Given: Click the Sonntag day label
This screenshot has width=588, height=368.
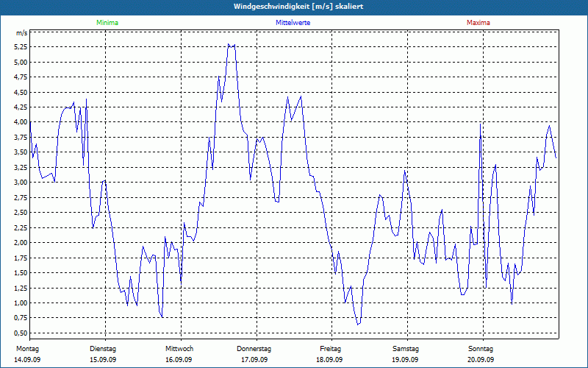Looking at the screenshot, I should click(481, 349).
